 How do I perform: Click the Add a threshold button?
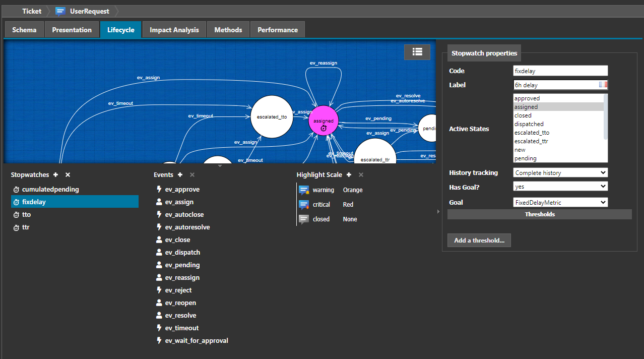[479, 241]
